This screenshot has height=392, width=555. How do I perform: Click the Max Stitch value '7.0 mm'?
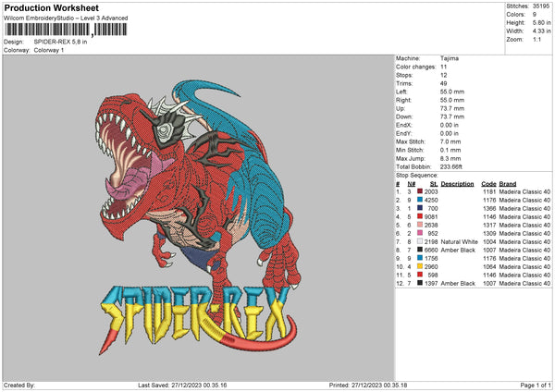coord(450,141)
